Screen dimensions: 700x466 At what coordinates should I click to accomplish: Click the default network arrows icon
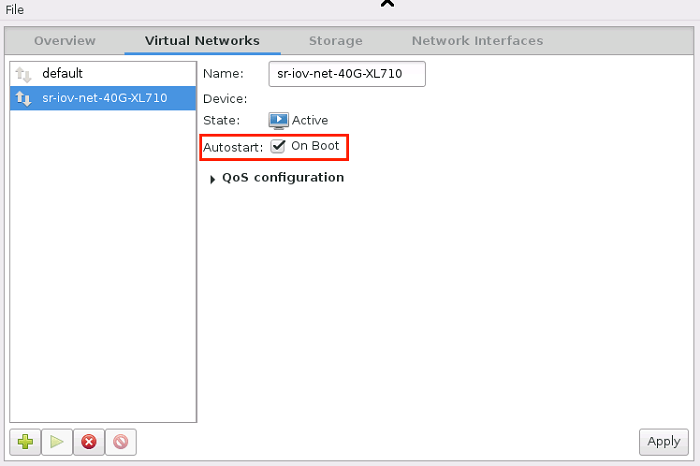pyautogui.click(x=25, y=74)
